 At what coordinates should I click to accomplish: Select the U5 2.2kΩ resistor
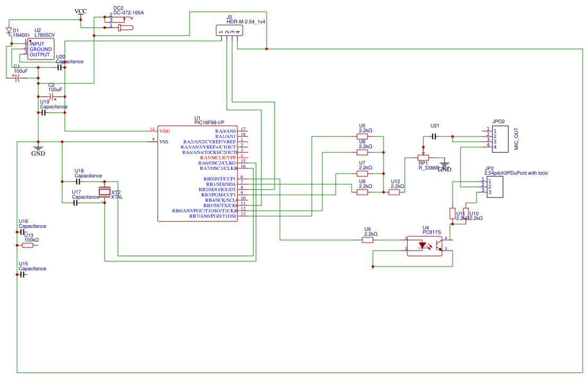[363, 136]
